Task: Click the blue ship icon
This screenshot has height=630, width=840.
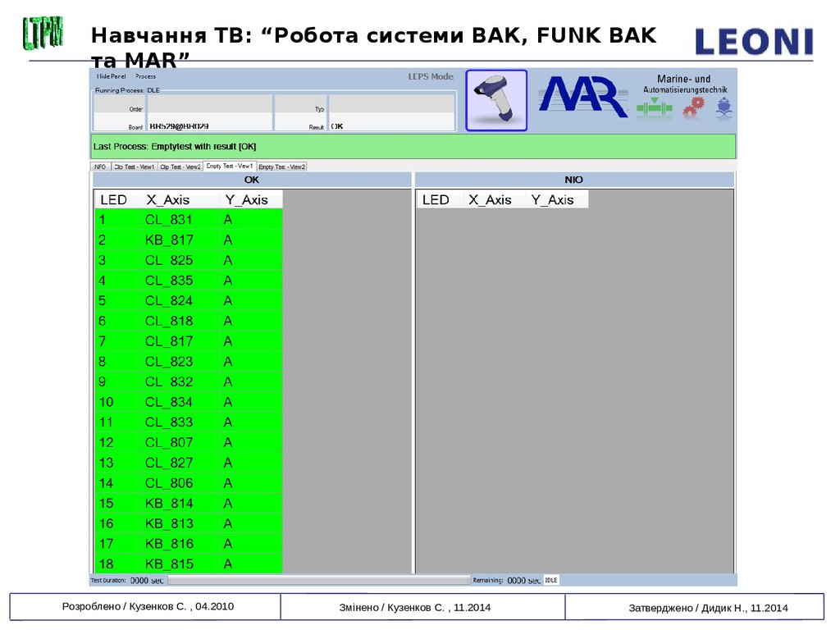Action: [x=724, y=108]
